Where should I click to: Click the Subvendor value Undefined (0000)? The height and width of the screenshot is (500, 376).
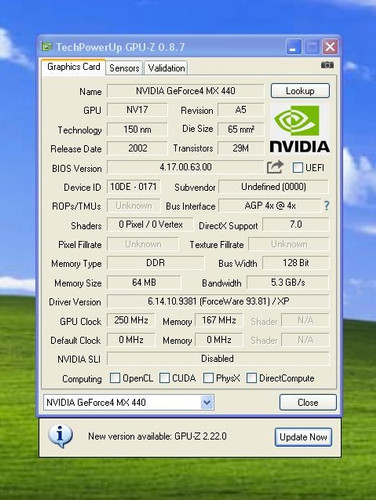coord(273,187)
